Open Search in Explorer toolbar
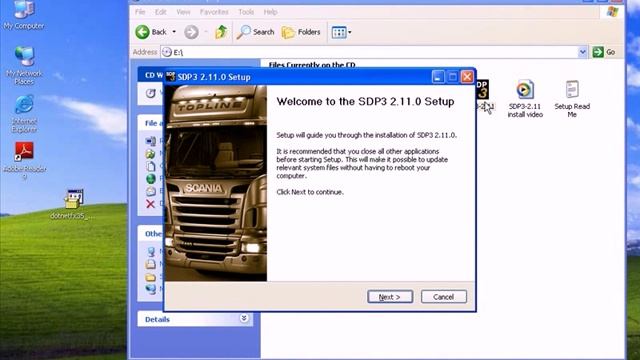Screen dimensions: 640x360 [x=256, y=32]
